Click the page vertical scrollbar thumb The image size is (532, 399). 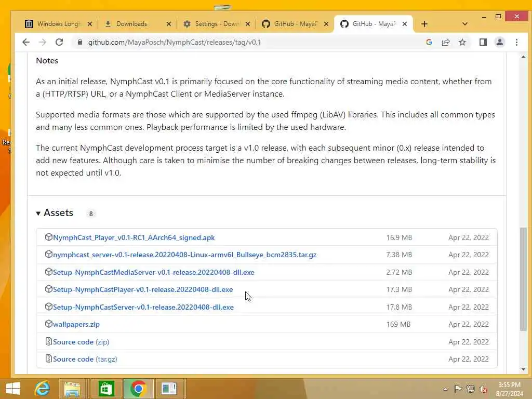coord(523,279)
